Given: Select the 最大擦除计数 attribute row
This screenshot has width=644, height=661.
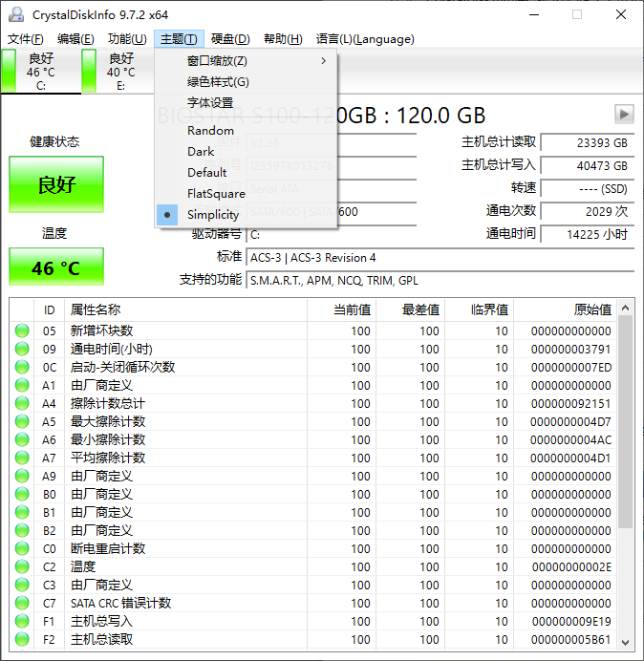Looking at the screenshot, I should click(313, 421).
